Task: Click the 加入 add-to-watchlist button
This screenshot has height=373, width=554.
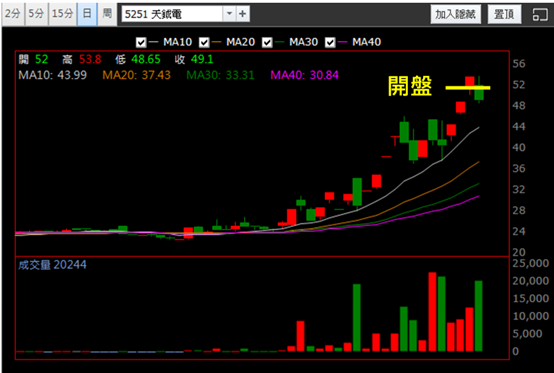Action: click(455, 14)
